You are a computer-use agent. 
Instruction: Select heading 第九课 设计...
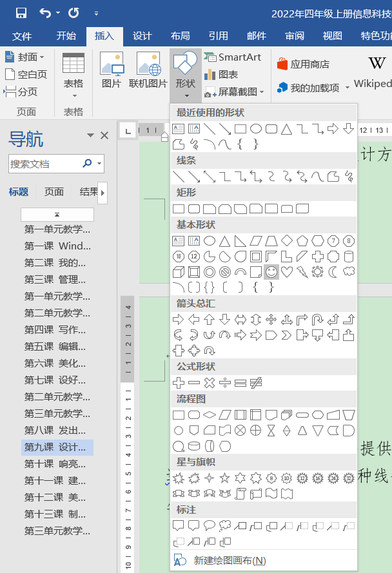tap(57, 447)
